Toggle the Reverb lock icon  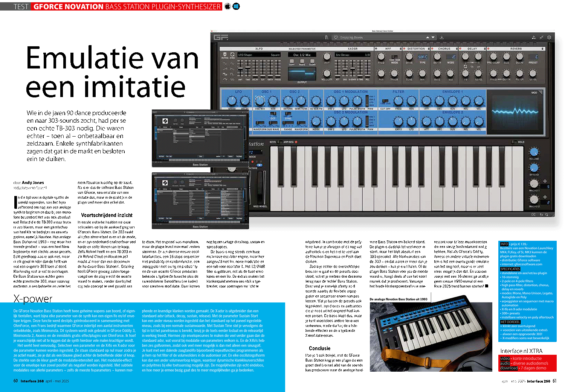(x=542, y=49)
